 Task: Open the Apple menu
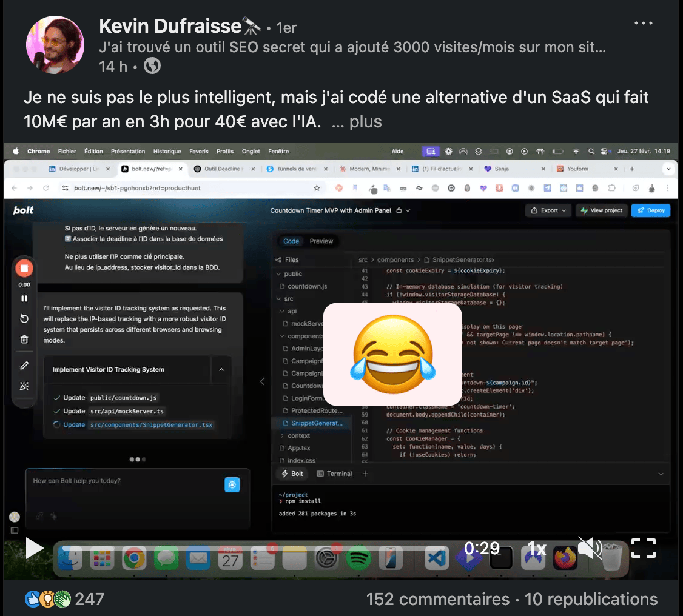click(16, 151)
